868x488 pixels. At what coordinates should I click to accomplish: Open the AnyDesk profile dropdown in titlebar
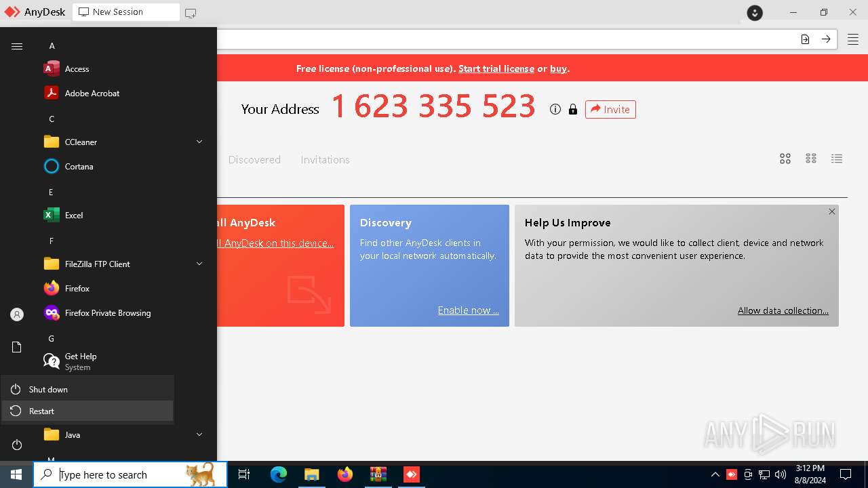755,12
